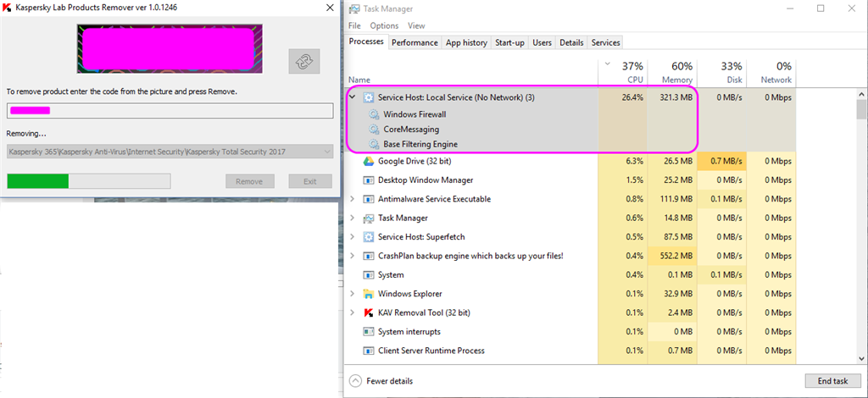Open the View menu in Task Manager

[x=416, y=25]
